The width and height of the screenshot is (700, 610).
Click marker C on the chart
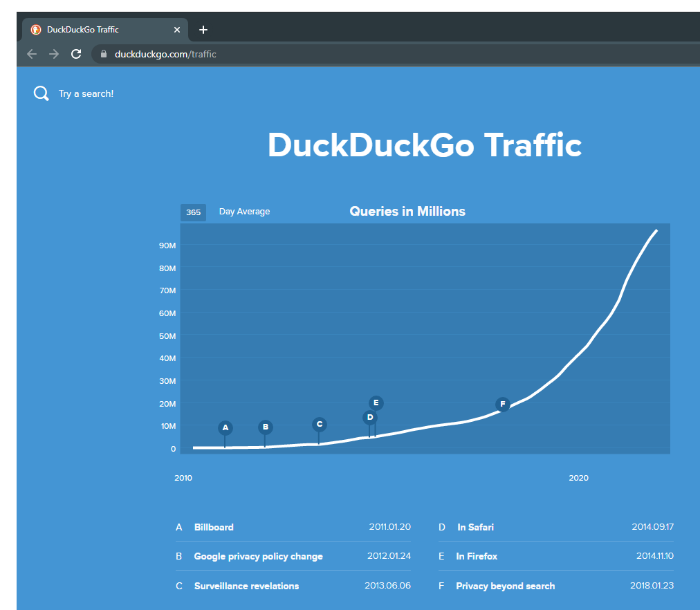pos(320,425)
